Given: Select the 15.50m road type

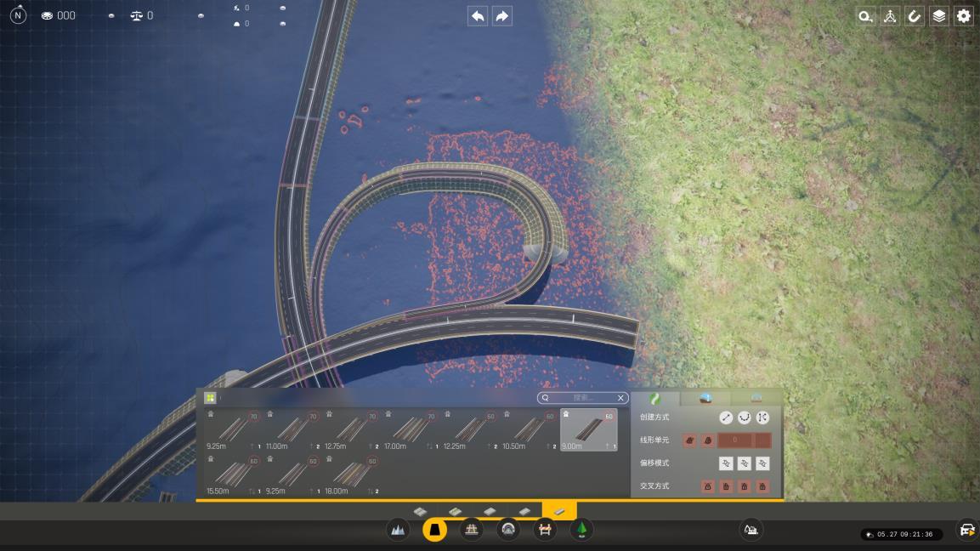Looking at the screenshot, I should tap(233, 475).
